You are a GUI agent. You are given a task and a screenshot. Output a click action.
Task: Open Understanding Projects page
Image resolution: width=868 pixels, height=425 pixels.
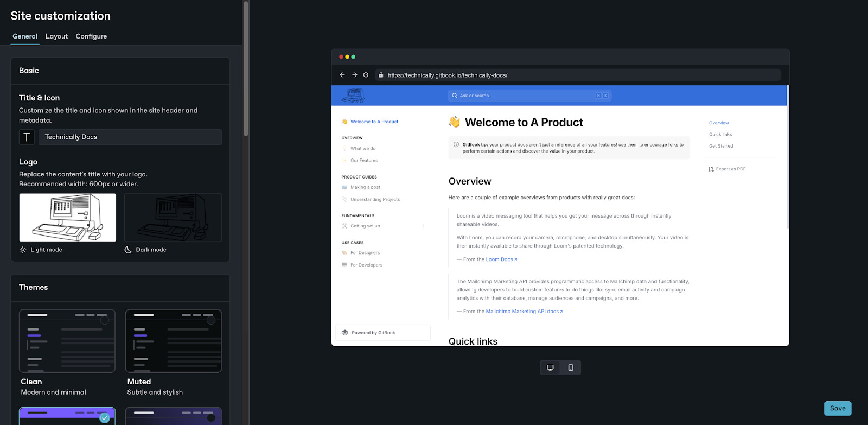(375, 200)
